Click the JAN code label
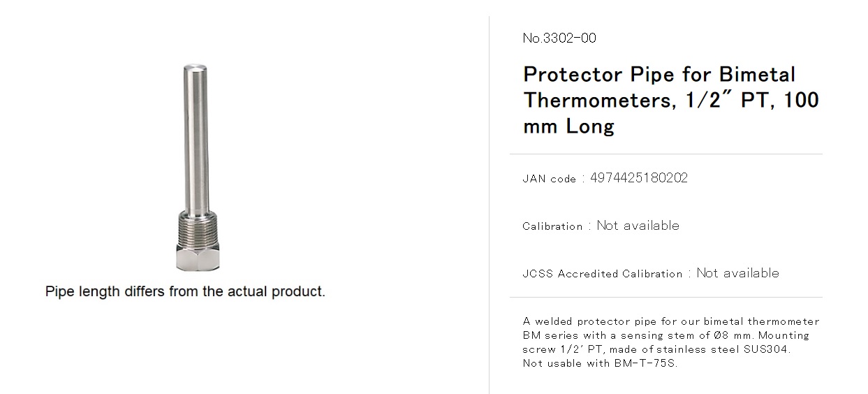The height and width of the screenshot is (394, 868). click(x=550, y=179)
